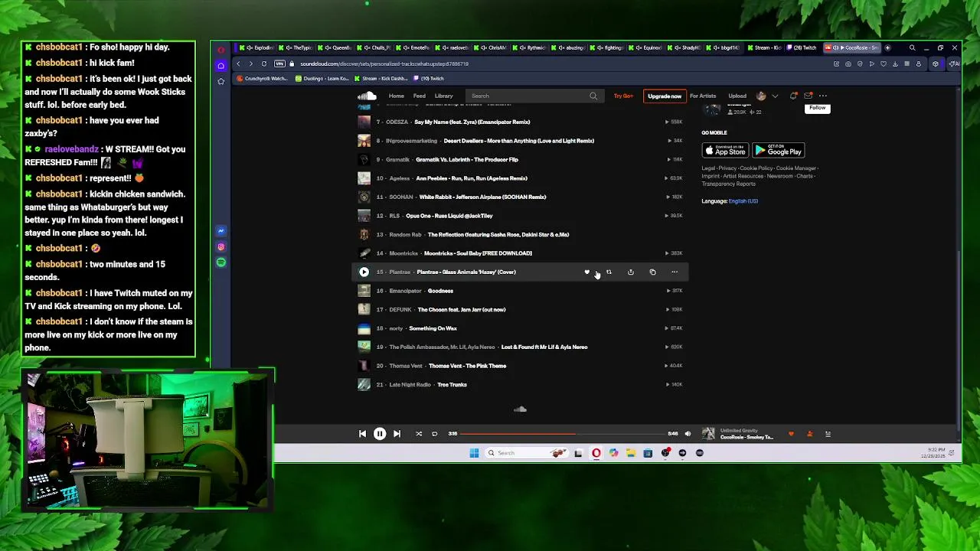Image resolution: width=980 pixels, height=551 pixels.
Task: Open the notifications bell in SoundCloud header
Action: (x=793, y=96)
